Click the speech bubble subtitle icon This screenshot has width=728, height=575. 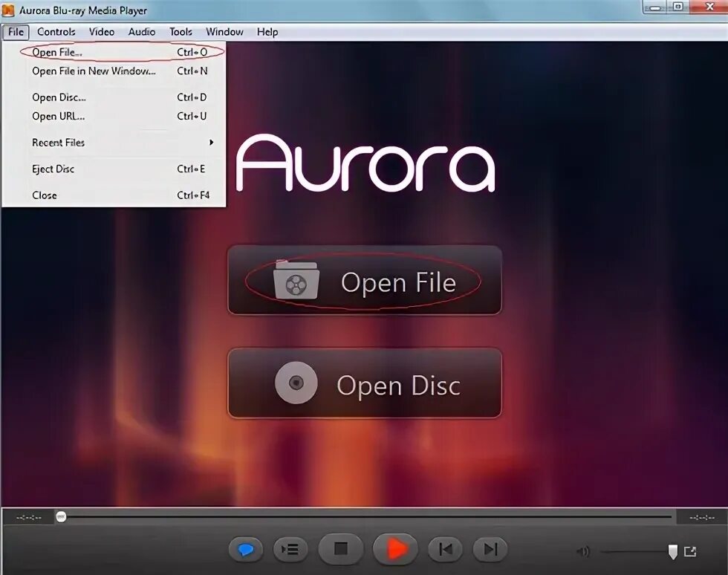246,550
